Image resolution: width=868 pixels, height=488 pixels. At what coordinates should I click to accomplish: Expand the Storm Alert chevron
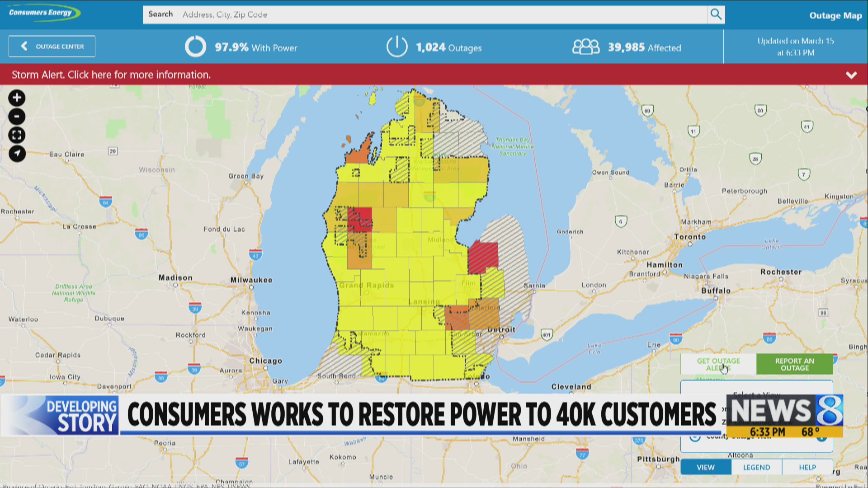[851, 75]
